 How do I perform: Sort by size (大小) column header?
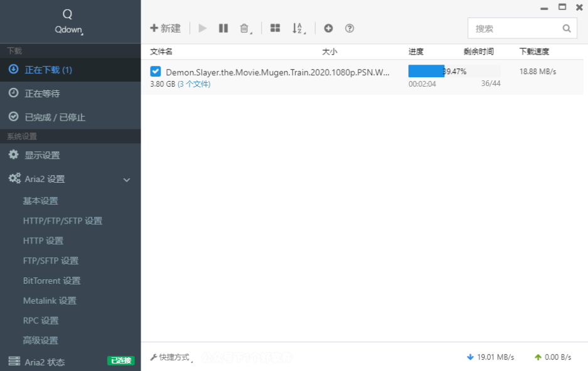click(329, 51)
